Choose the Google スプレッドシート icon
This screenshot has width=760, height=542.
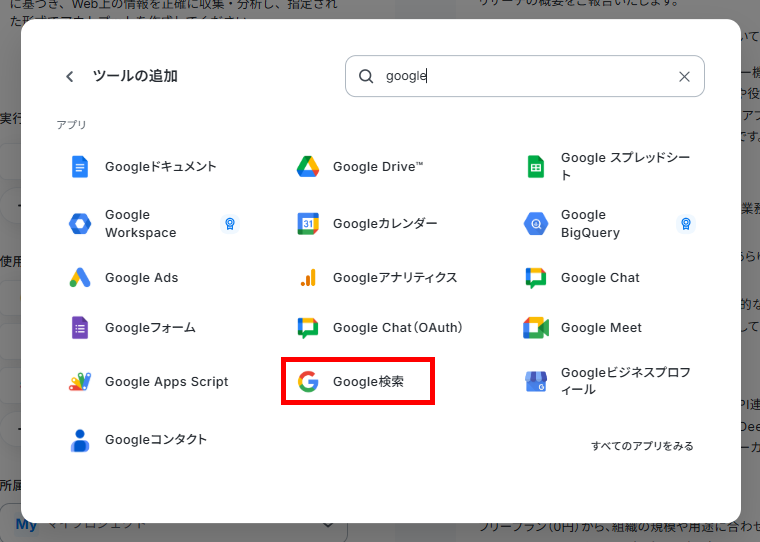pyautogui.click(x=536, y=167)
